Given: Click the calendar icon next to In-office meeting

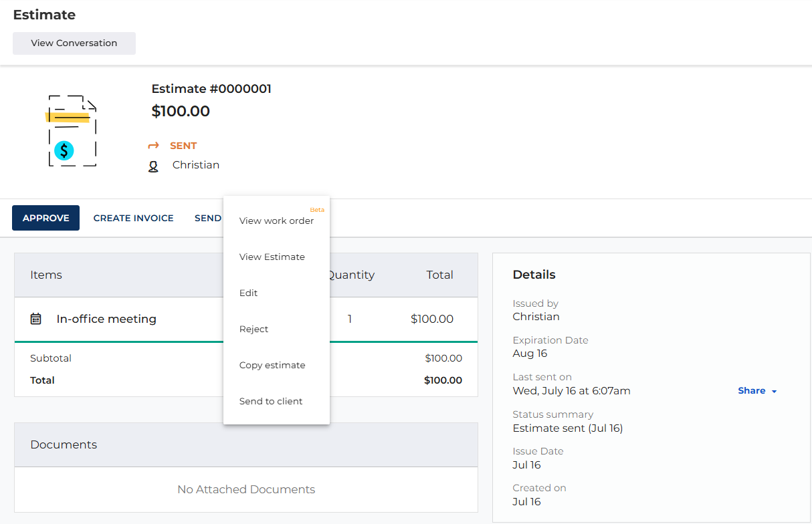Looking at the screenshot, I should click(x=36, y=319).
